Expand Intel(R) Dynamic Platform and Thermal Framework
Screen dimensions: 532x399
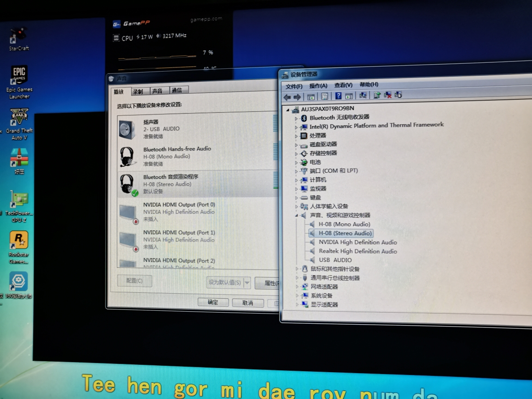click(296, 127)
